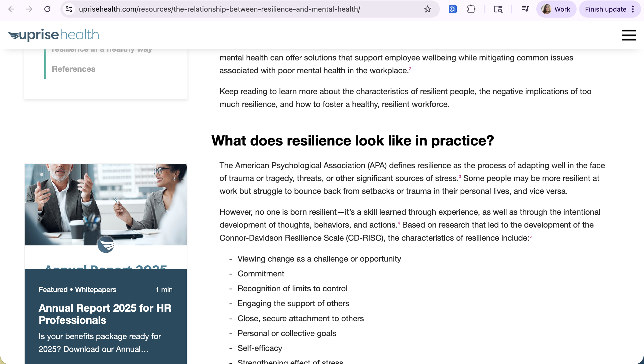Click the browser forward arrow
Image resolution: width=644 pixels, height=364 pixels.
[x=29, y=9]
